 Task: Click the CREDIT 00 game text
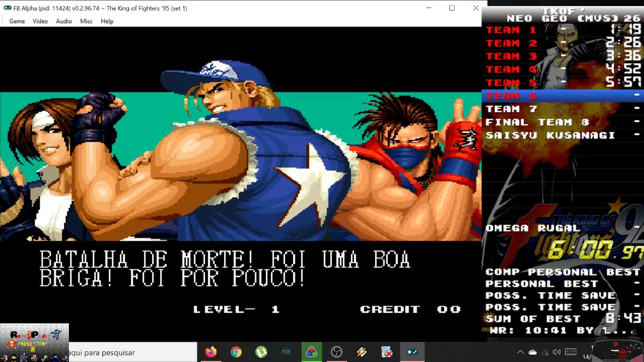click(411, 309)
